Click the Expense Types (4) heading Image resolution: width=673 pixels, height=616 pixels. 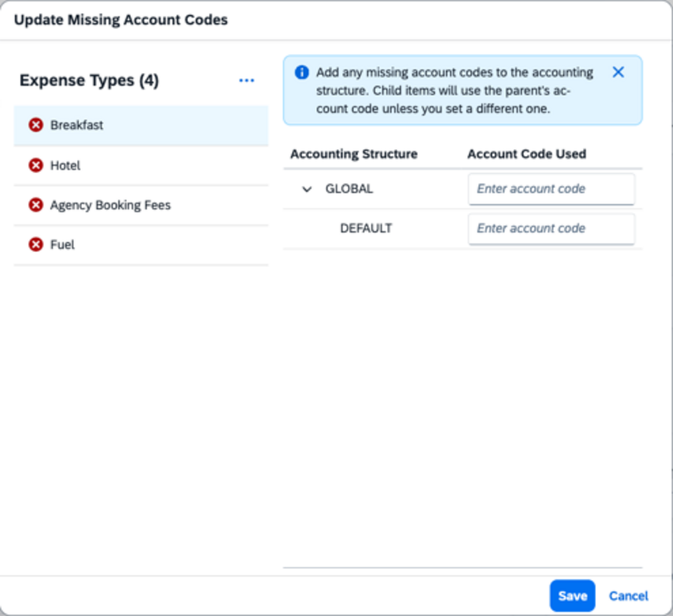pos(89,80)
